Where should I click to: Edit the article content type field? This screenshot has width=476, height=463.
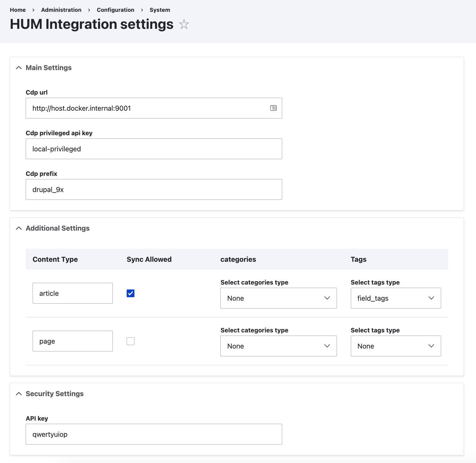(x=72, y=293)
